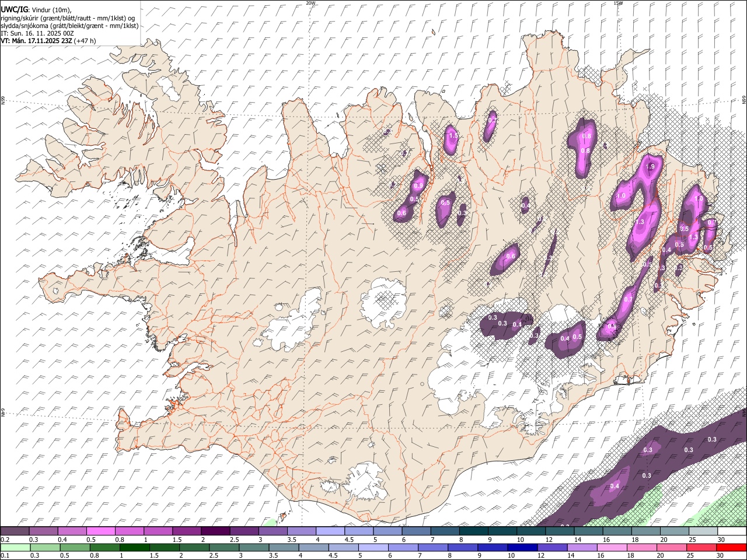
Task: Click the upper legend swatch labeled 0.3
Action: click(43, 531)
